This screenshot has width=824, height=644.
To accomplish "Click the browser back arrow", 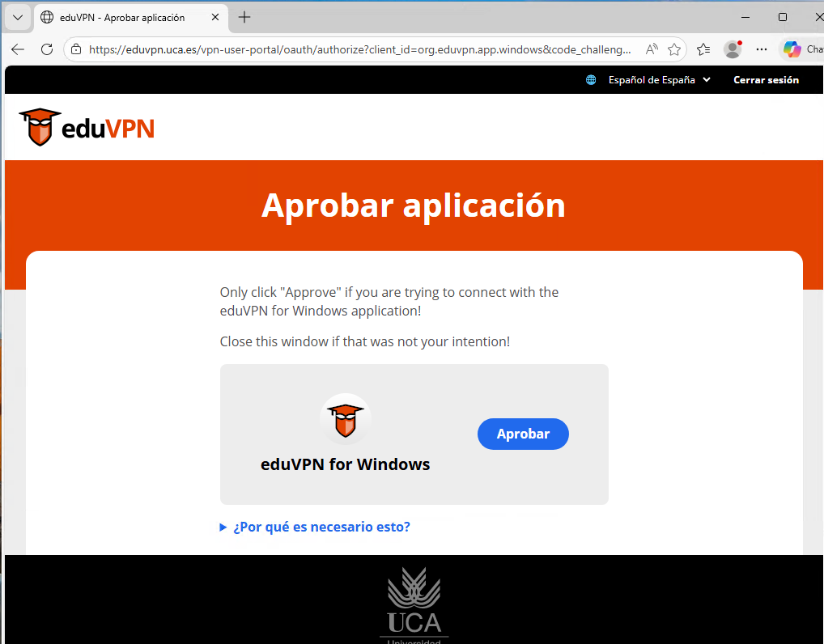I will click(18, 49).
